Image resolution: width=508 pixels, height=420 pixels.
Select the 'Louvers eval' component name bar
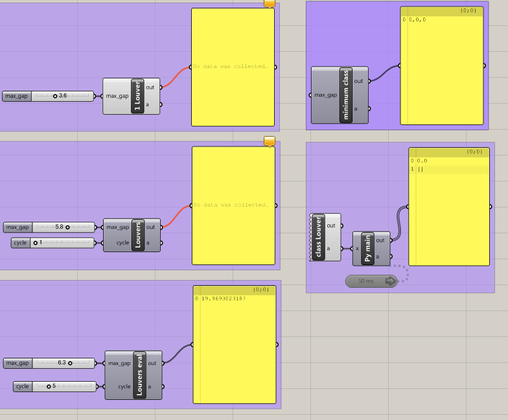139,375
